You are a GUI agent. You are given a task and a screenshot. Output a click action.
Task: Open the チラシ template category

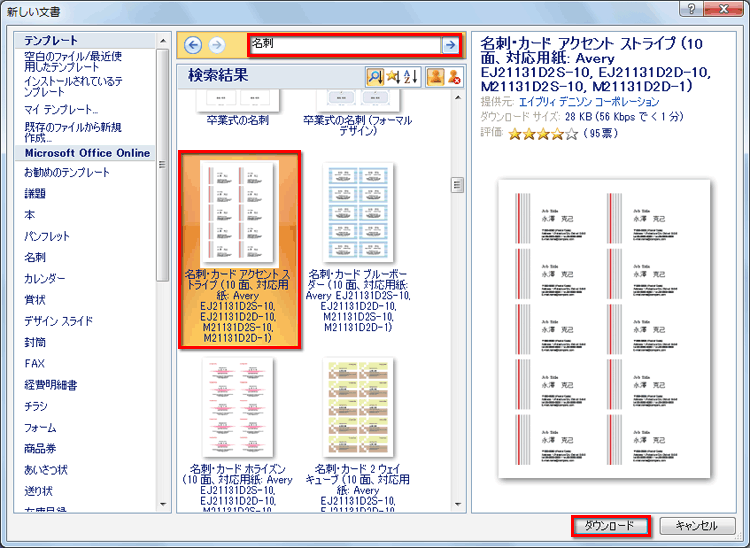click(x=36, y=406)
